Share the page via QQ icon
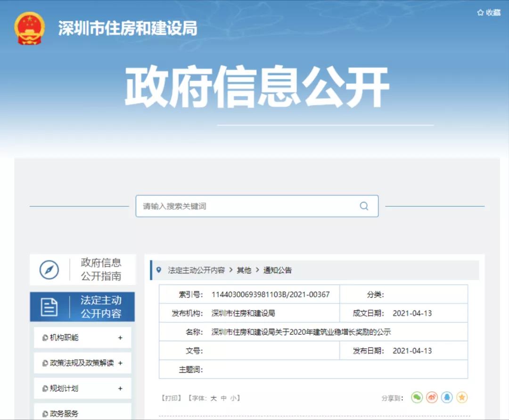Screen dimensions: 509x420 coord(447,397)
